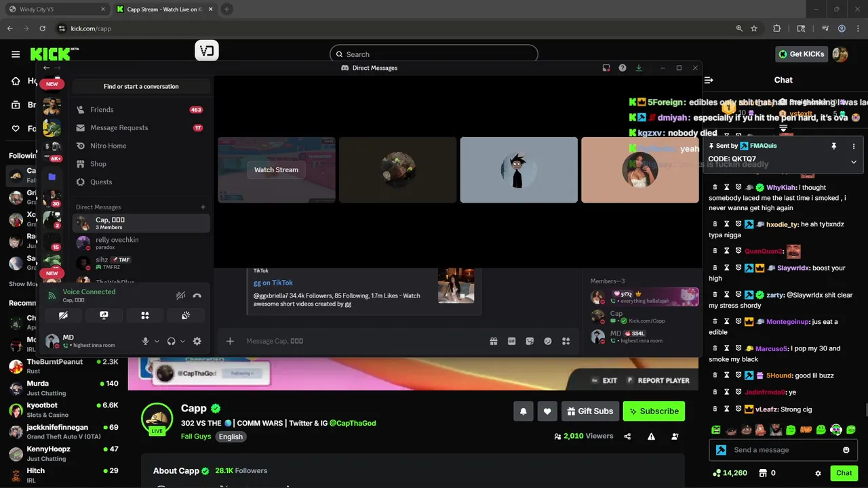Image resolution: width=868 pixels, height=488 pixels.
Task: Enable stream notifications bell for Capp
Action: click(x=524, y=411)
